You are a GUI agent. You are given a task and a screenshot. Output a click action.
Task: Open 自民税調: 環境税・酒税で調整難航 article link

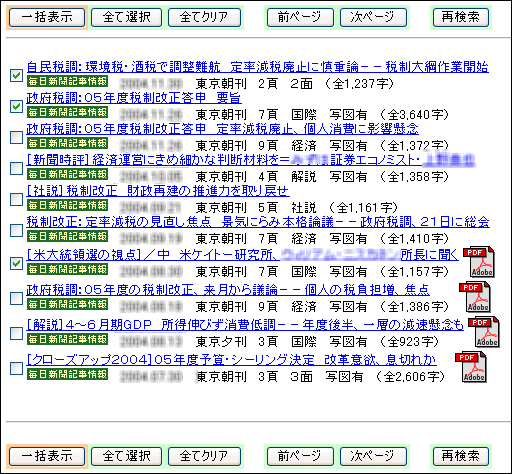pyautogui.click(x=257, y=67)
